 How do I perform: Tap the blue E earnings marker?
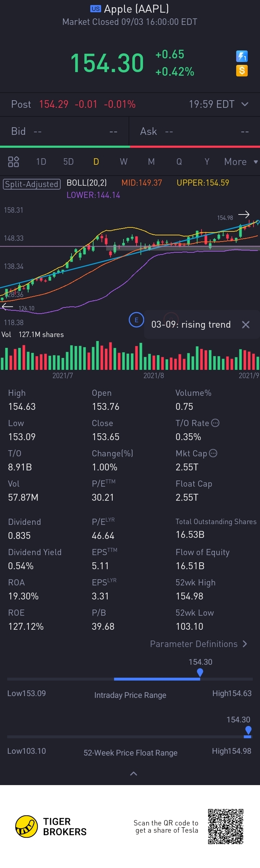tap(136, 320)
